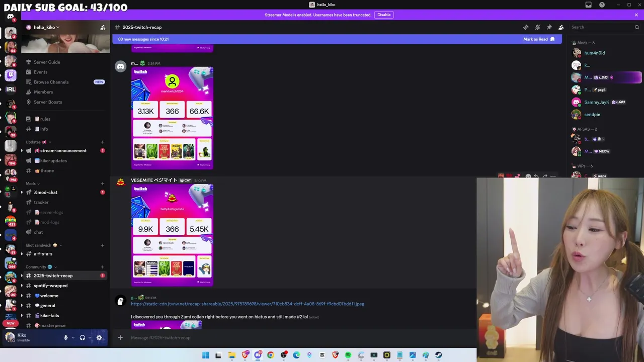This screenshot has height=362, width=644.
Task: Collapse the Idiot sandwich category
Action: pos(44,245)
